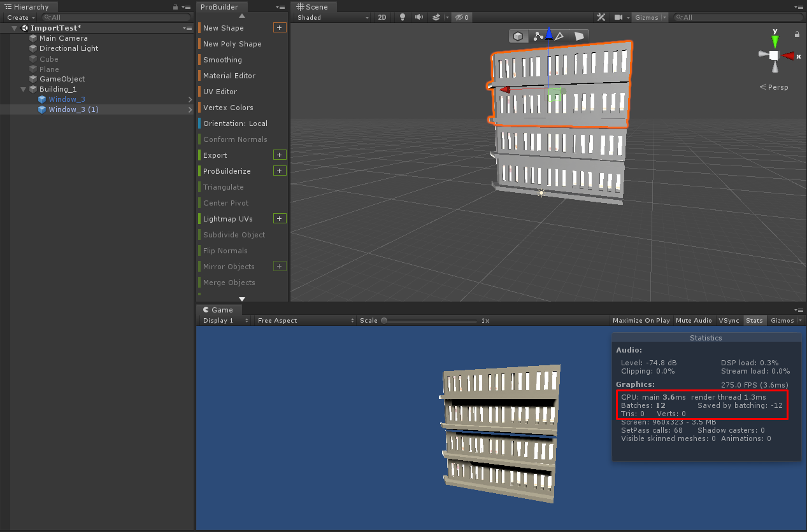The width and height of the screenshot is (807, 532).
Task: Toggle Maximize On Play
Action: click(x=641, y=320)
